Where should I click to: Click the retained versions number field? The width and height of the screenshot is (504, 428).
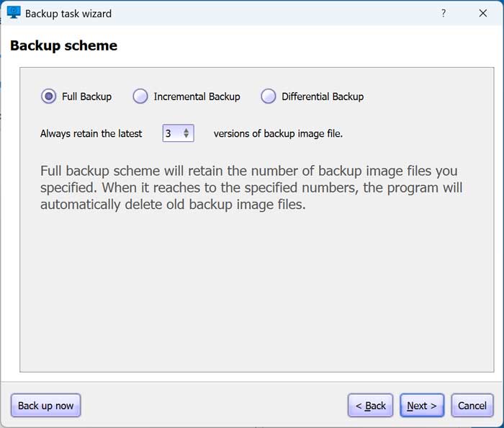pyautogui.click(x=172, y=133)
